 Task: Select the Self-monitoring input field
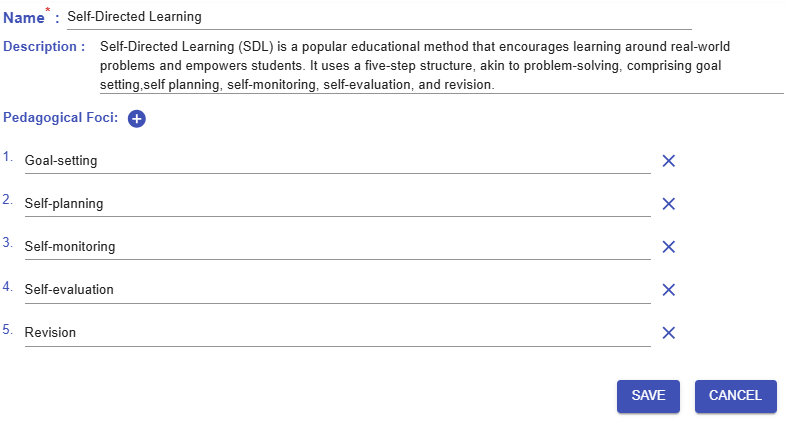(x=337, y=247)
